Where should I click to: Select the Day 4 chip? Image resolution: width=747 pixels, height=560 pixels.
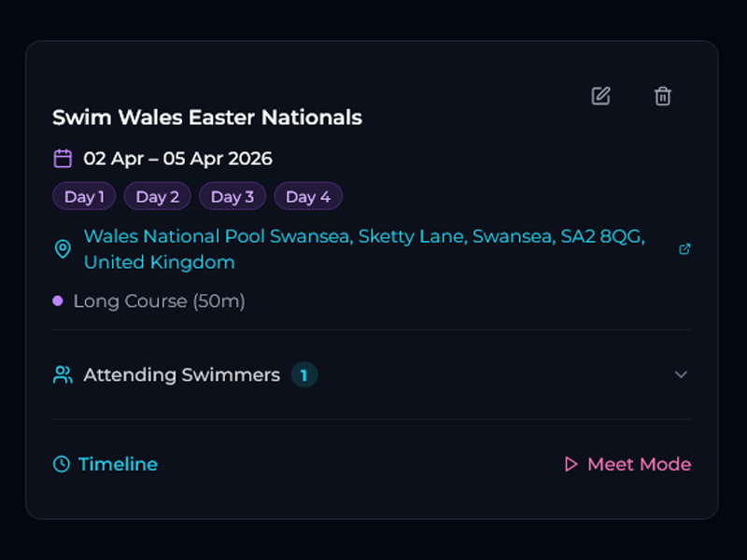(308, 196)
